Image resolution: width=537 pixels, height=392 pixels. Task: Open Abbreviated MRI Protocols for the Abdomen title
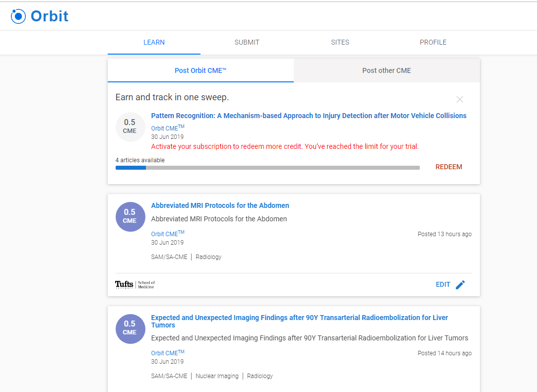[x=220, y=205]
